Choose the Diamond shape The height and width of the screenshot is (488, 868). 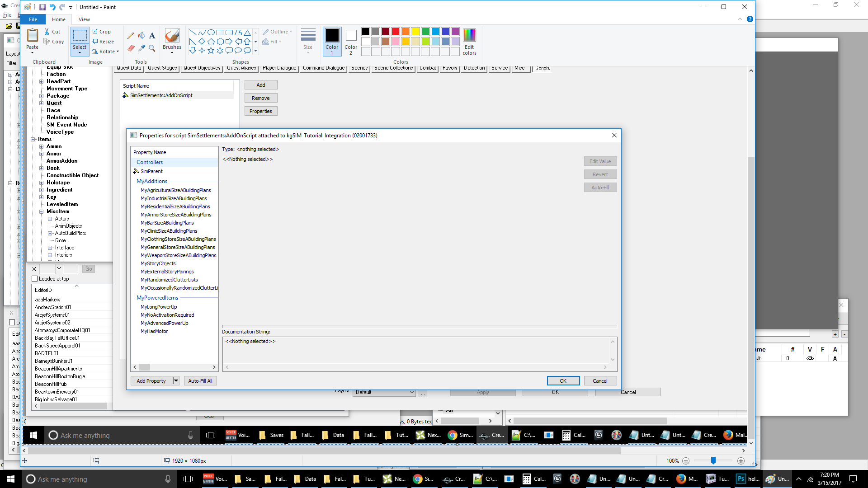tap(202, 42)
